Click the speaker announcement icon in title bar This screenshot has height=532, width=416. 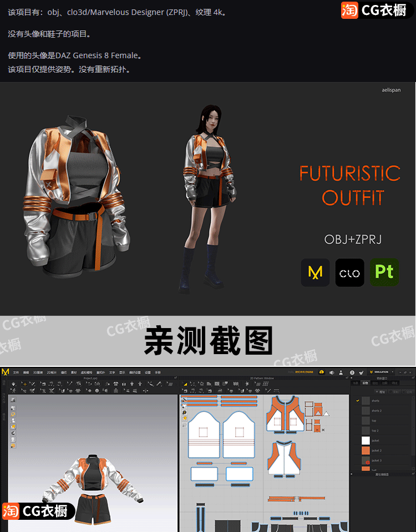pos(332,372)
